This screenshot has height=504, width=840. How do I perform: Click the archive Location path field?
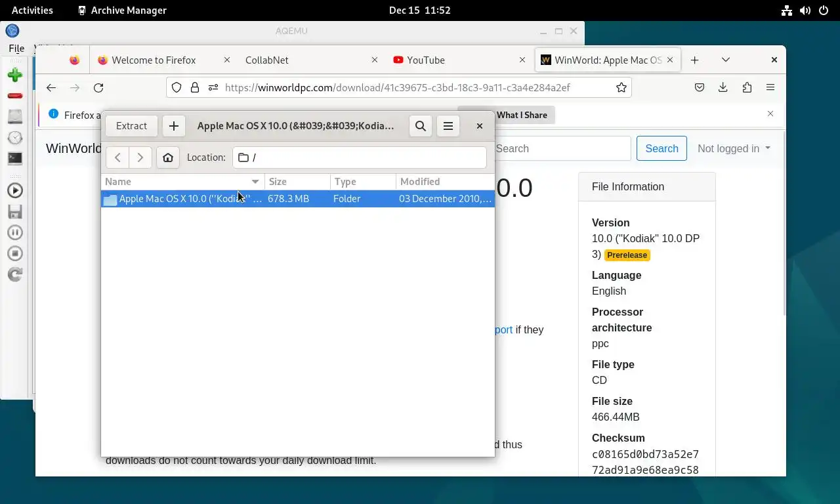click(360, 157)
